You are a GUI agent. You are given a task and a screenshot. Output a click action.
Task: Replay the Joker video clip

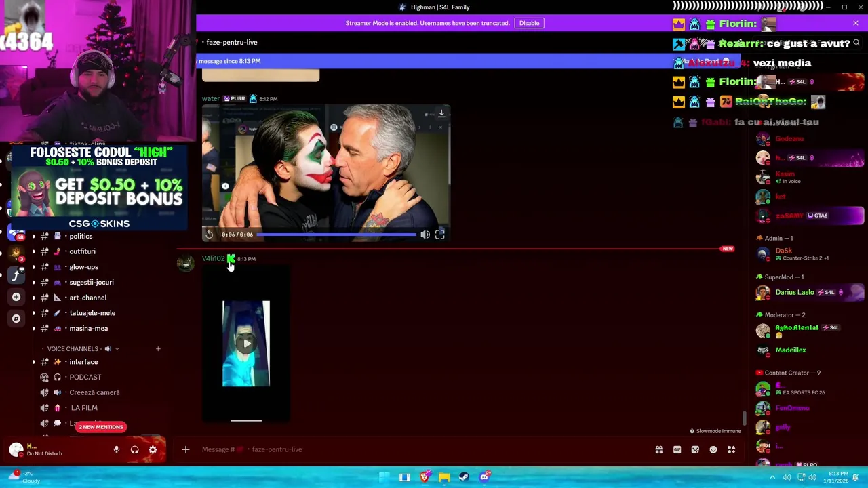[210, 235]
